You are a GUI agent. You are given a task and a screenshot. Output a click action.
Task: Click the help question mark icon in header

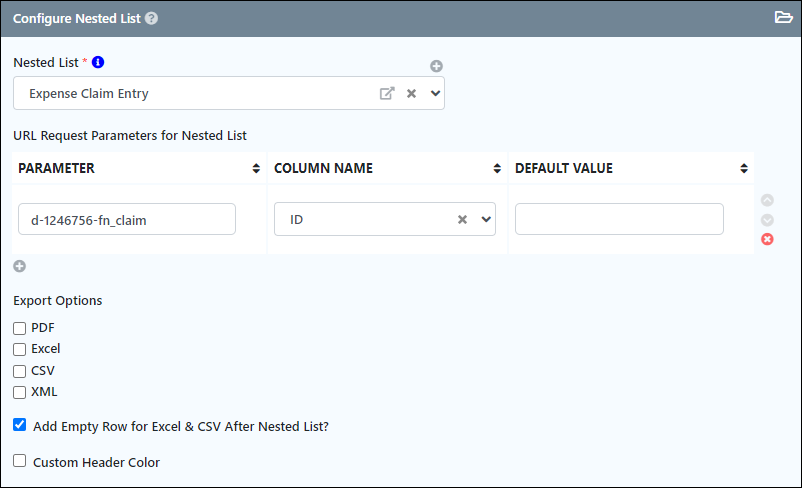coord(151,18)
